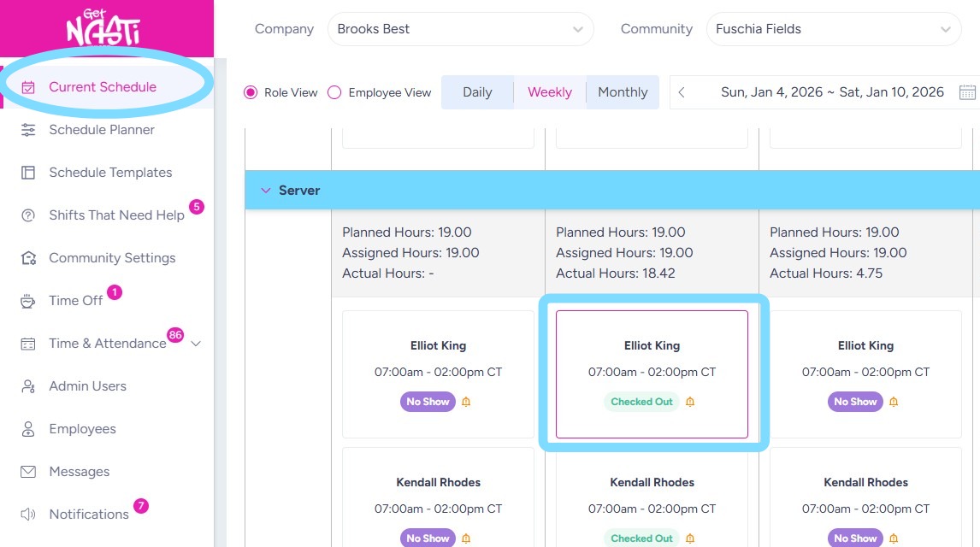Select the Role View radio button
This screenshot has width=980, height=547.
click(x=251, y=92)
